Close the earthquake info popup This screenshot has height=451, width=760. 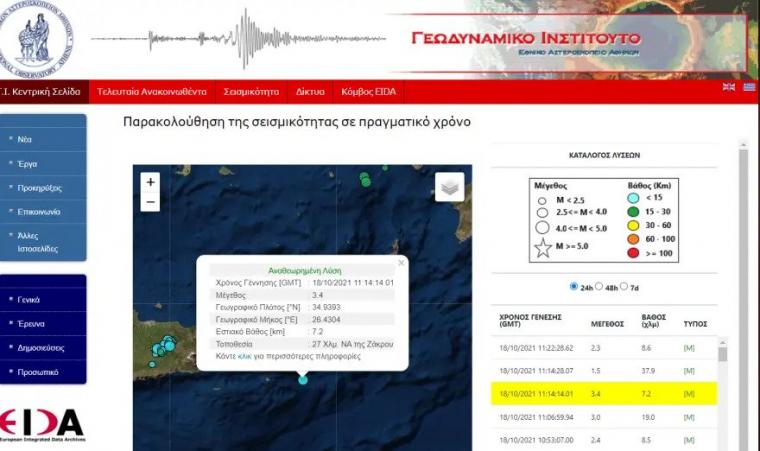coord(402,263)
